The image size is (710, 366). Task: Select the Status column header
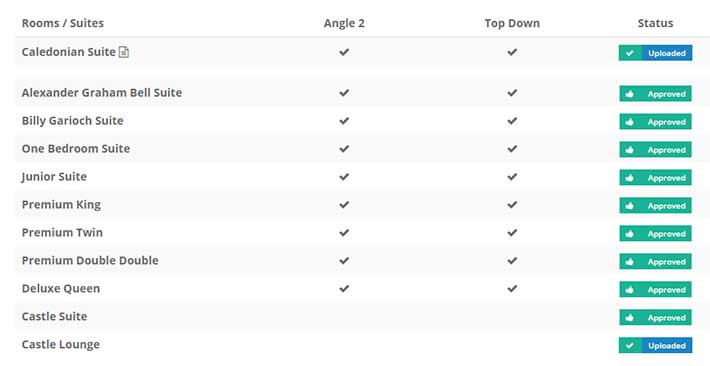click(655, 23)
